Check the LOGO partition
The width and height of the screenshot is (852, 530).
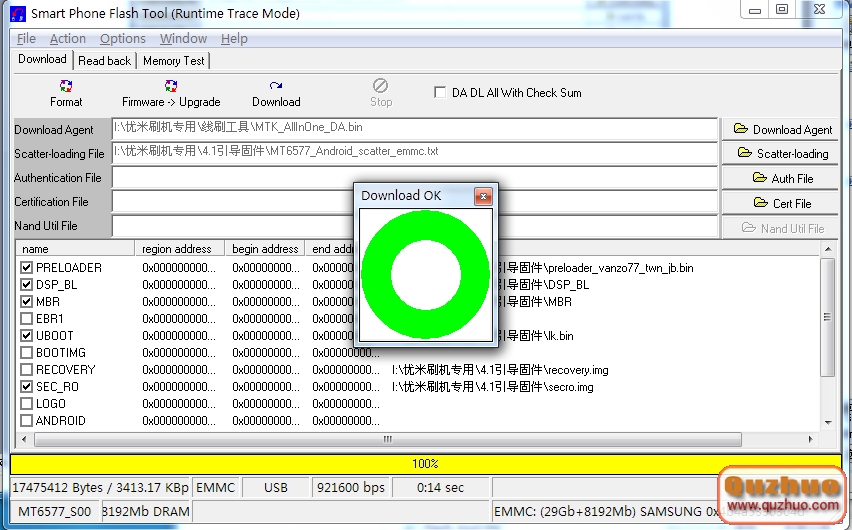coord(26,403)
